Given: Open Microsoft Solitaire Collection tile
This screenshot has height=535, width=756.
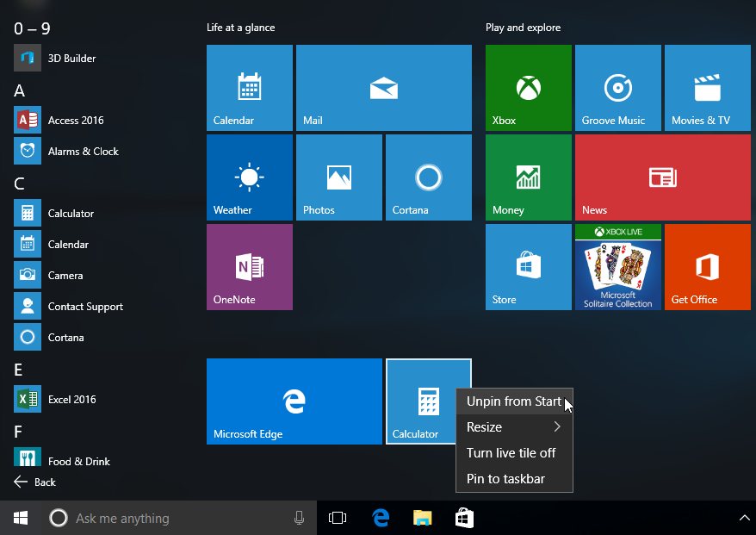Looking at the screenshot, I should (x=618, y=267).
